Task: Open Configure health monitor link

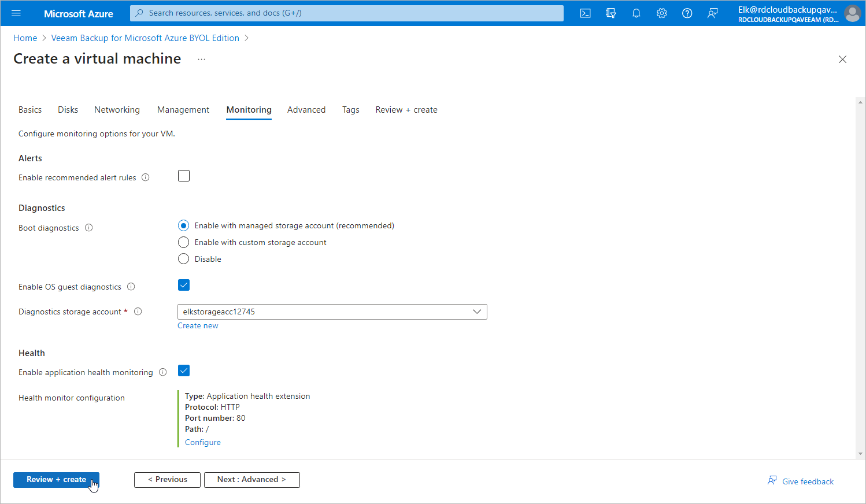Action: pos(202,442)
